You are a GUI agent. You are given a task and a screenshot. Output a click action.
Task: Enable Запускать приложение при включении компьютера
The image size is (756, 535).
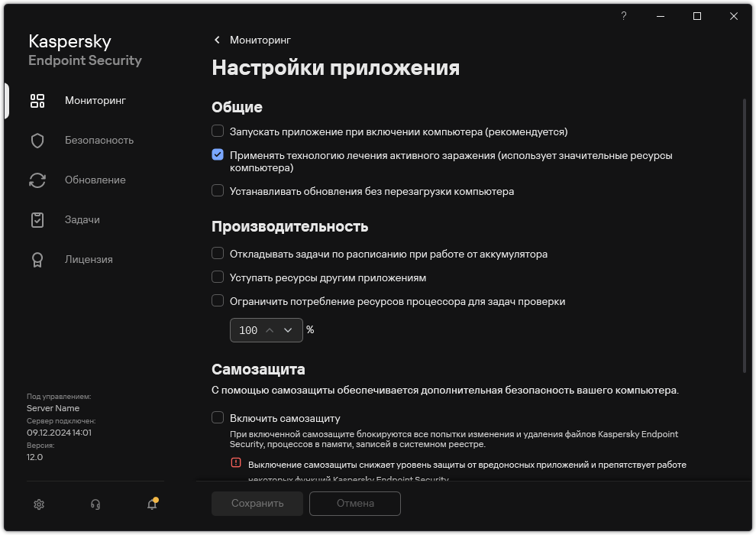tap(218, 131)
